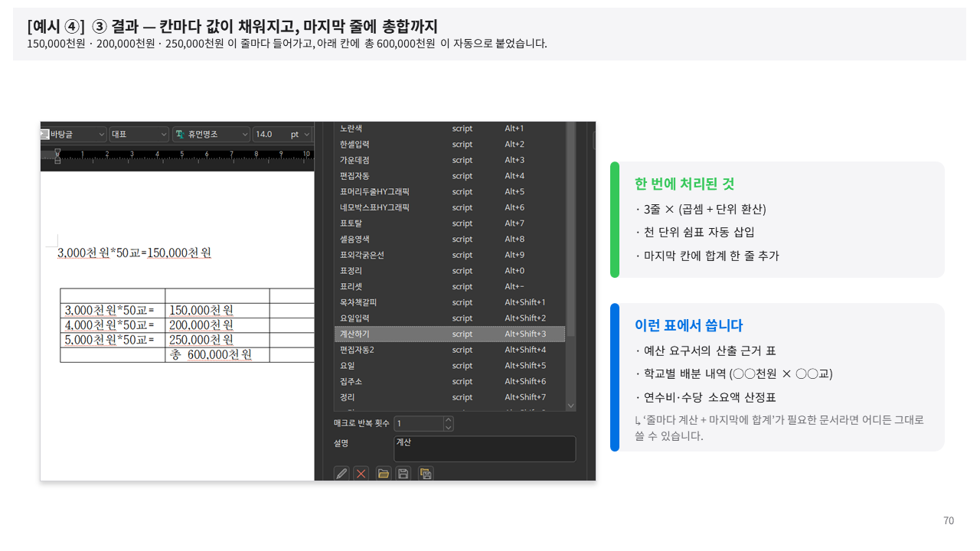Open the 대표 language dropdown
Screen dimensions: 980x551
click(139, 134)
